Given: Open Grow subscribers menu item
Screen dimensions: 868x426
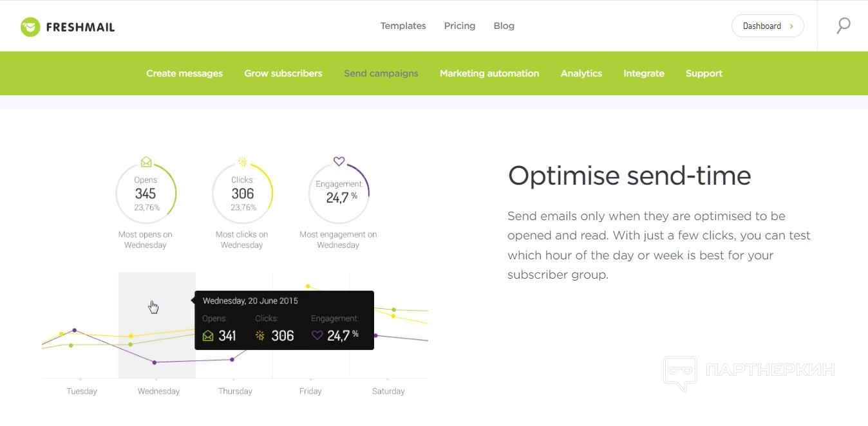Looking at the screenshot, I should (x=283, y=73).
